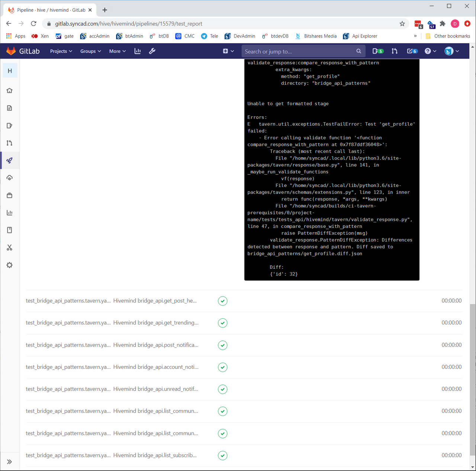Open Project overview home icon in sidebar

[10, 90]
